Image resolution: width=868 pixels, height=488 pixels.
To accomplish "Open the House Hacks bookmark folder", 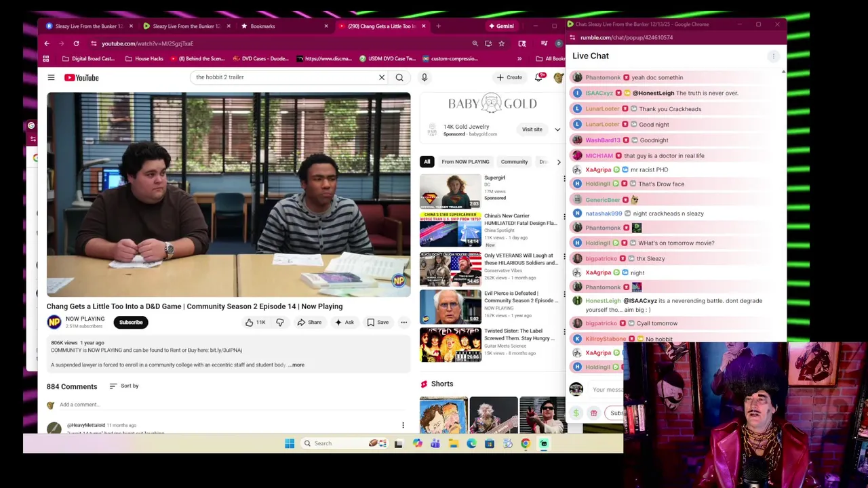I will pyautogui.click(x=144, y=59).
